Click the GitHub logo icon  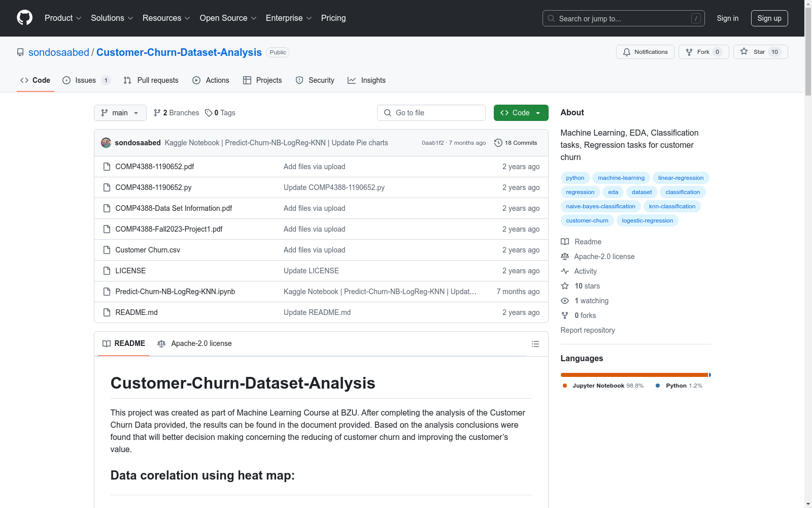coord(24,18)
